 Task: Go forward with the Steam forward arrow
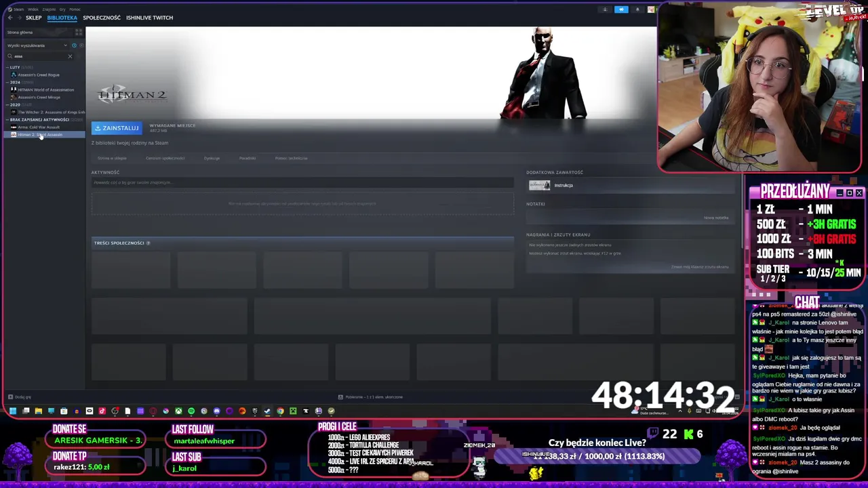click(19, 18)
